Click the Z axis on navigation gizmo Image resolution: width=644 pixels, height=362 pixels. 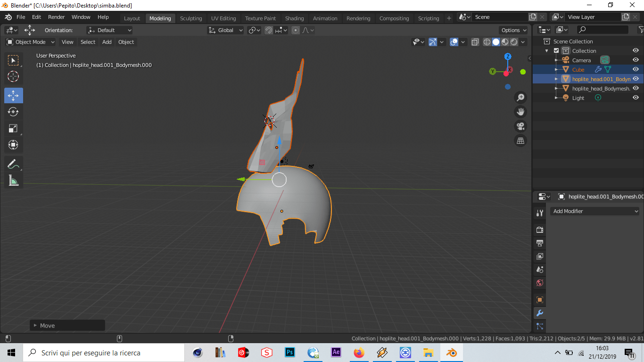(508, 57)
